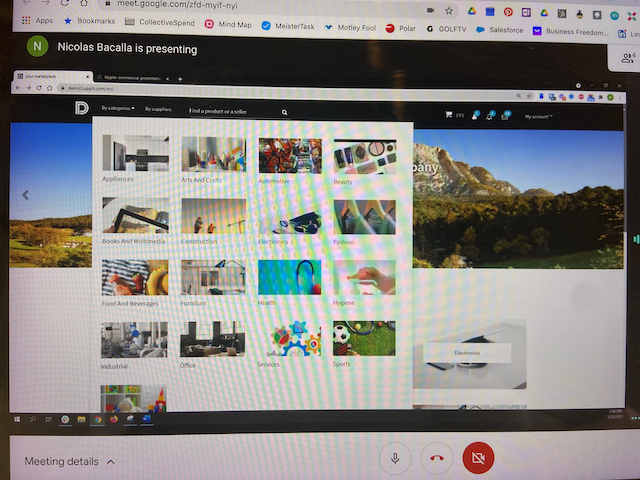The image size is (640, 480).
Task: Turn the camera back on
Action: tap(478, 458)
